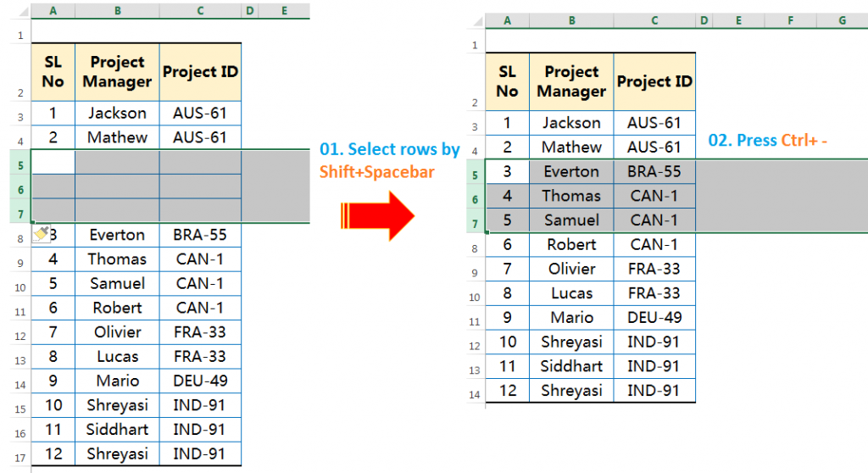Select 'Mathew' cell in left sheet
Image resolution: width=868 pixels, height=473 pixels.
117,137
